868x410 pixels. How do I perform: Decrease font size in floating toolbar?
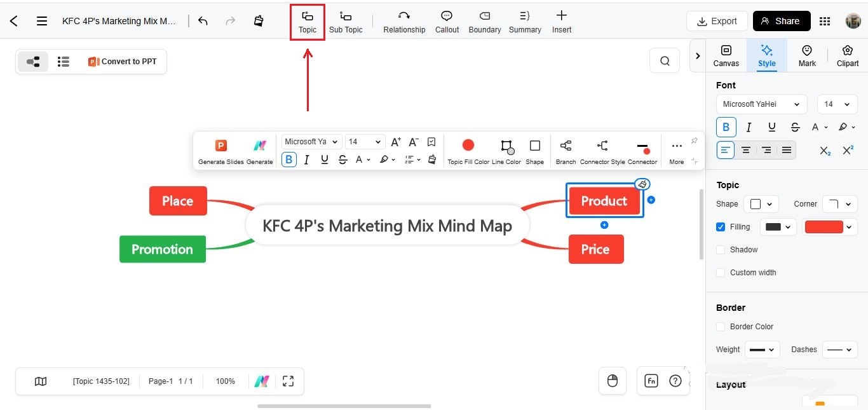click(x=413, y=142)
